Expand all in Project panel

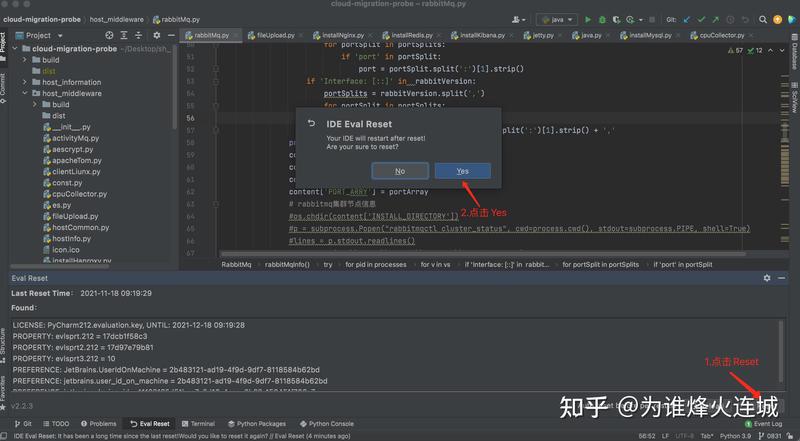(x=124, y=35)
